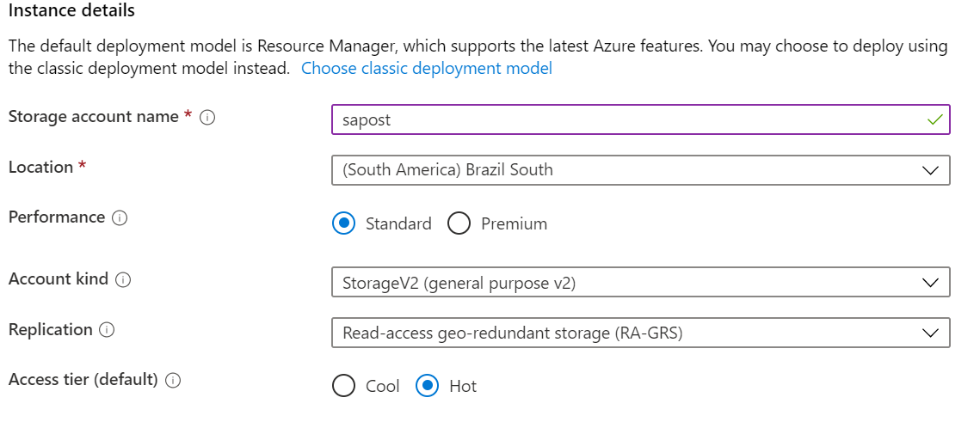Click info icon beside Replication label
This screenshot has height=422, width=980.
pyautogui.click(x=107, y=330)
